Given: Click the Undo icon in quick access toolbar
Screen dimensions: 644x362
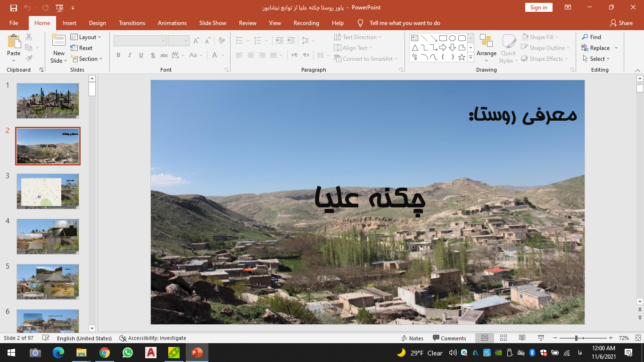Looking at the screenshot, I should [27, 8].
